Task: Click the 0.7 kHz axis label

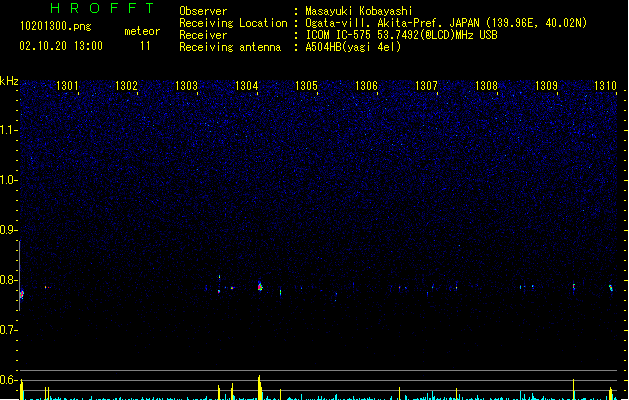Action: click(8, 330)
